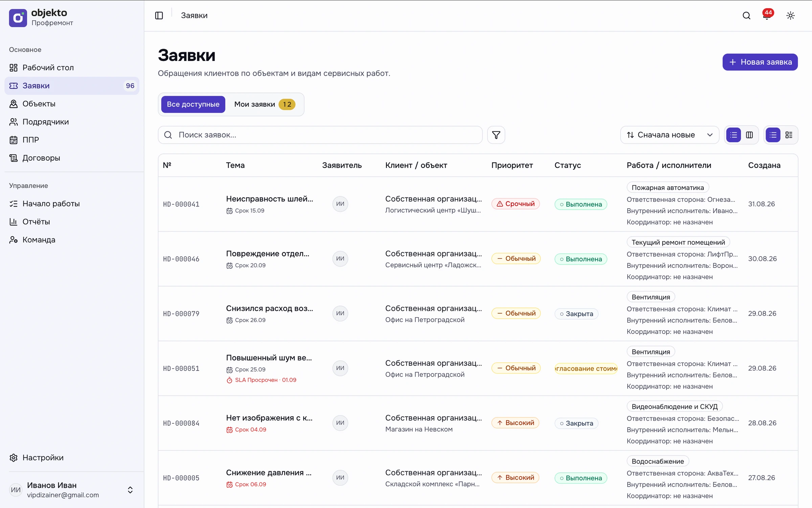Select the Все доступные tab
Viewport: 812px width, 508px height.
[193, 104]
